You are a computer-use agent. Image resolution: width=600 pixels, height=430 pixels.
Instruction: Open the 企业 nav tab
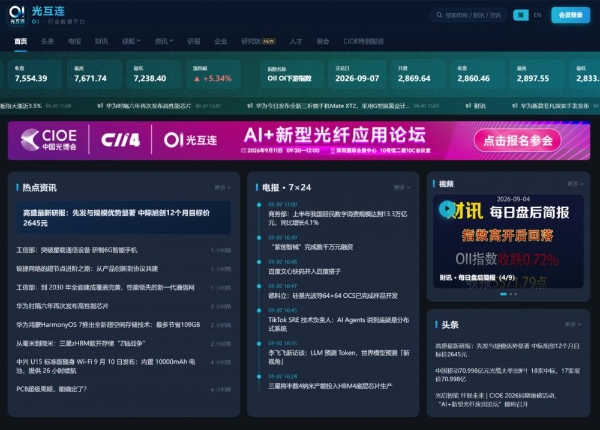pyautogui.click(x=221, y=41)
